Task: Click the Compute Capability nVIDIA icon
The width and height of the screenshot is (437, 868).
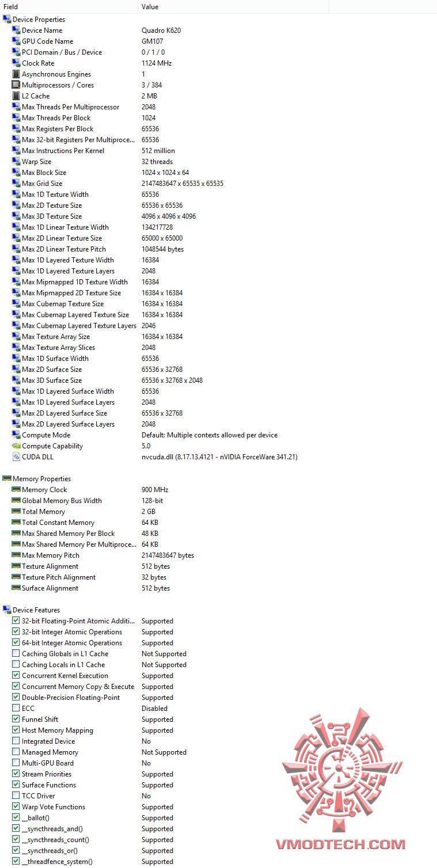Action: coord(16,446)
